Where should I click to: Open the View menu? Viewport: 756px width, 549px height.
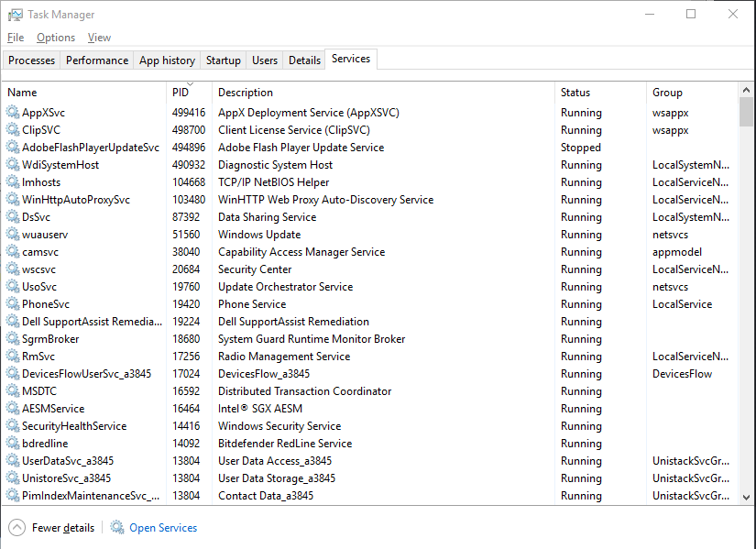99,38
